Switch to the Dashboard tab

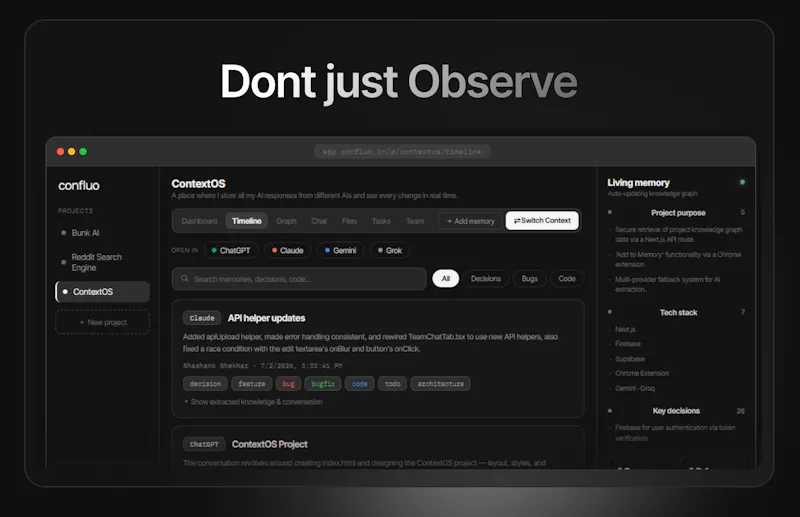pyautogui.click(x=199, y=221)
